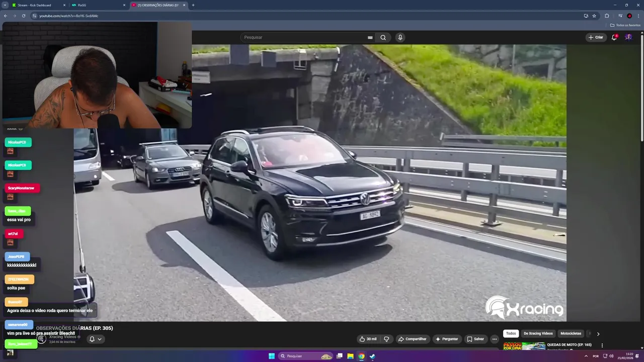Open the Todos os favoritos folder
This screenshot has width=644, height=362.
click(625, 25)
